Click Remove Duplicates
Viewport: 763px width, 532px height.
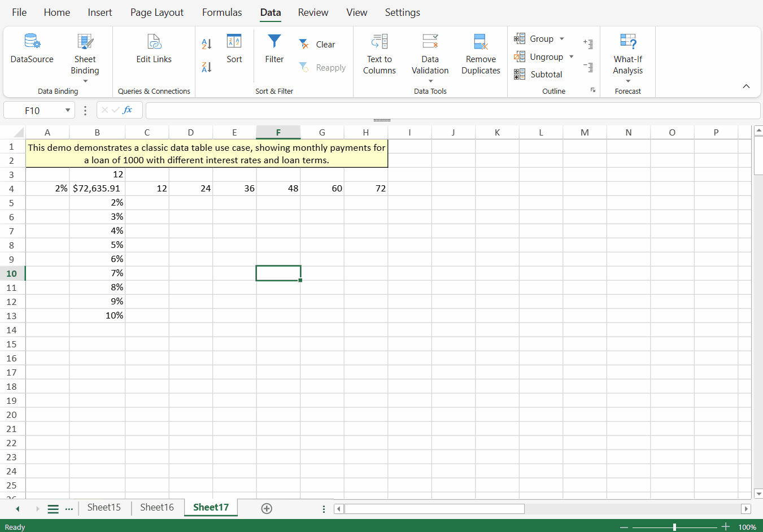click(x=481, y=54)
